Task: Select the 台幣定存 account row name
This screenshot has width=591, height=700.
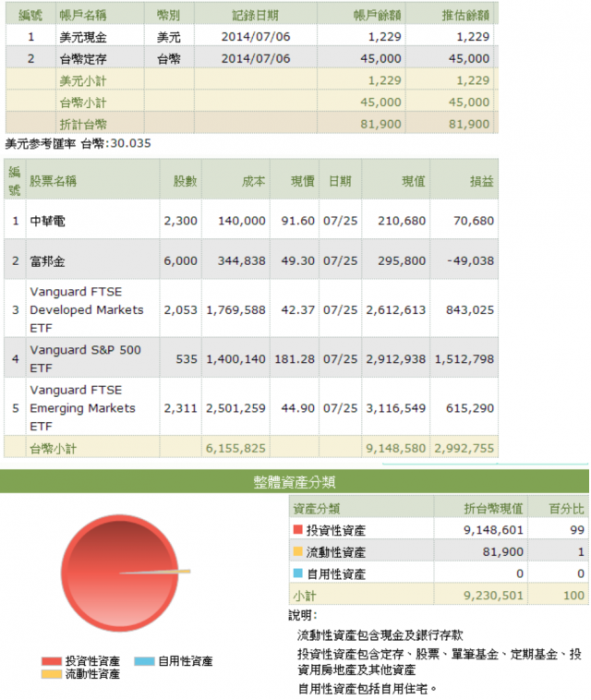Action: pyautogui.click(x=83, y=59)
